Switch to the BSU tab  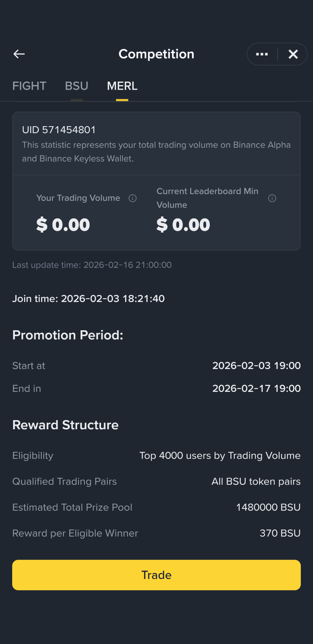(x=77, y=86)
